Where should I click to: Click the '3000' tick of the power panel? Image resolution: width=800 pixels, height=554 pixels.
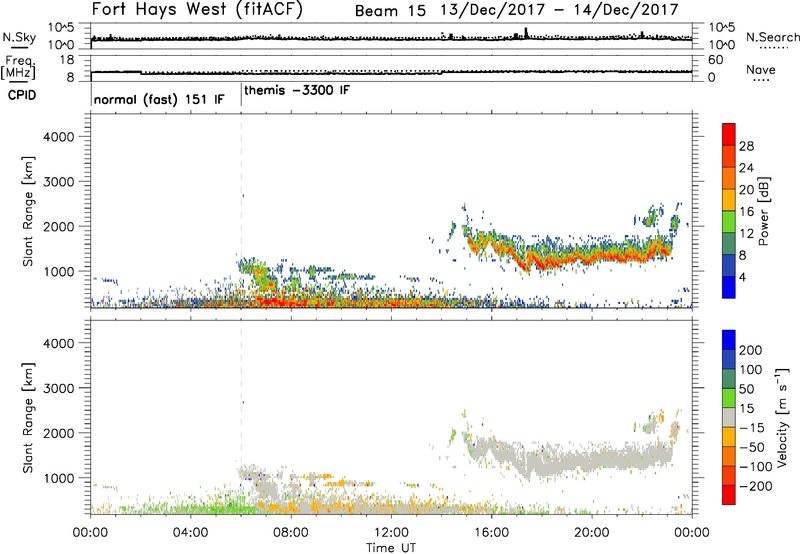tap(58, 182)
